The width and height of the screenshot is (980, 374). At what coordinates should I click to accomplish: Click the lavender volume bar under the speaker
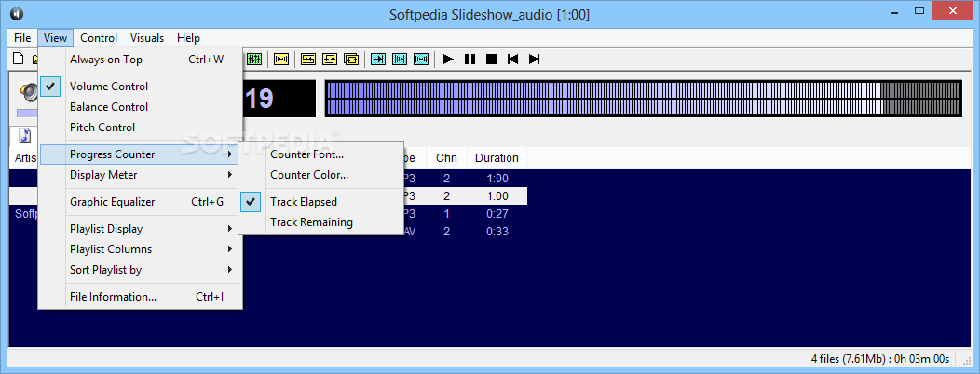(x=28, y=114)
